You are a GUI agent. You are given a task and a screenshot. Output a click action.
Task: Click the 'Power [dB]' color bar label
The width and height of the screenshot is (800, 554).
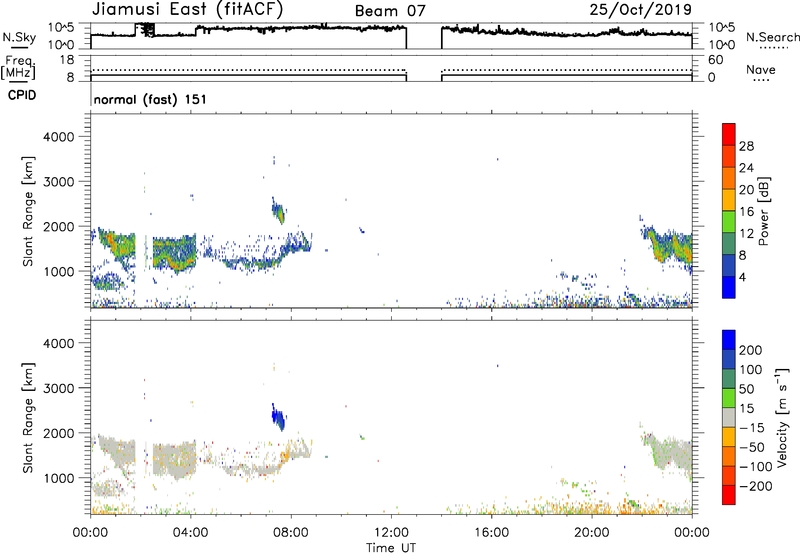click(x=763, y=211)
